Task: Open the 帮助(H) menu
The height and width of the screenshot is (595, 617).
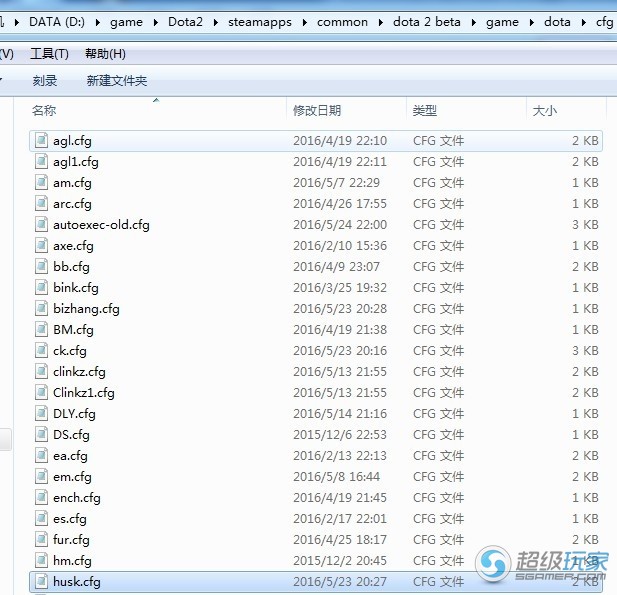Action: coord(105,54)
